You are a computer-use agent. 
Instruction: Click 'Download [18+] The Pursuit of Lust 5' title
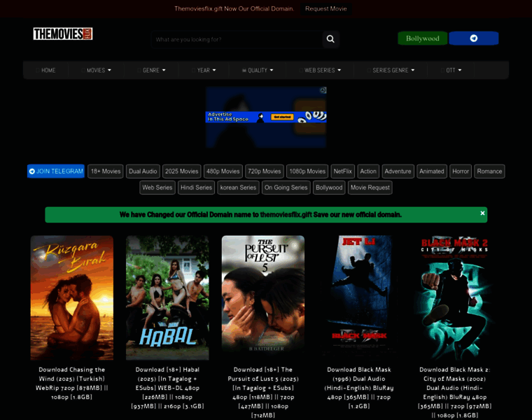tap(263, 392)
